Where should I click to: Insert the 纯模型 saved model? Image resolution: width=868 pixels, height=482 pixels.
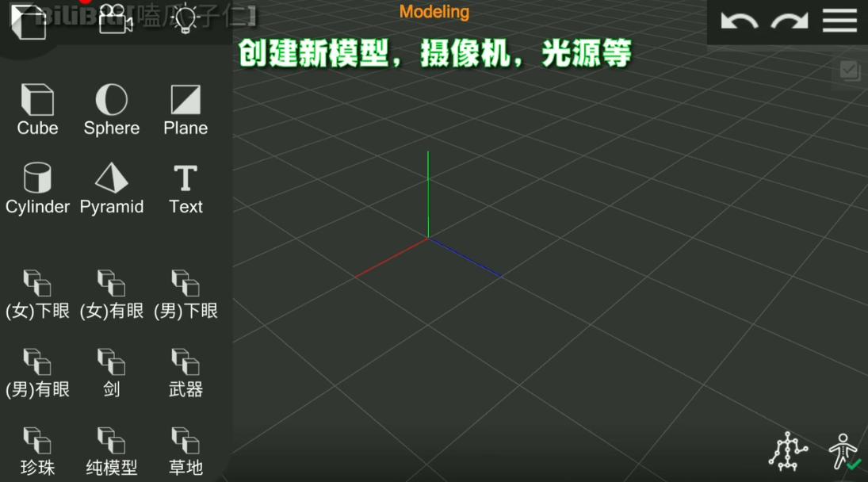point(111,451)
